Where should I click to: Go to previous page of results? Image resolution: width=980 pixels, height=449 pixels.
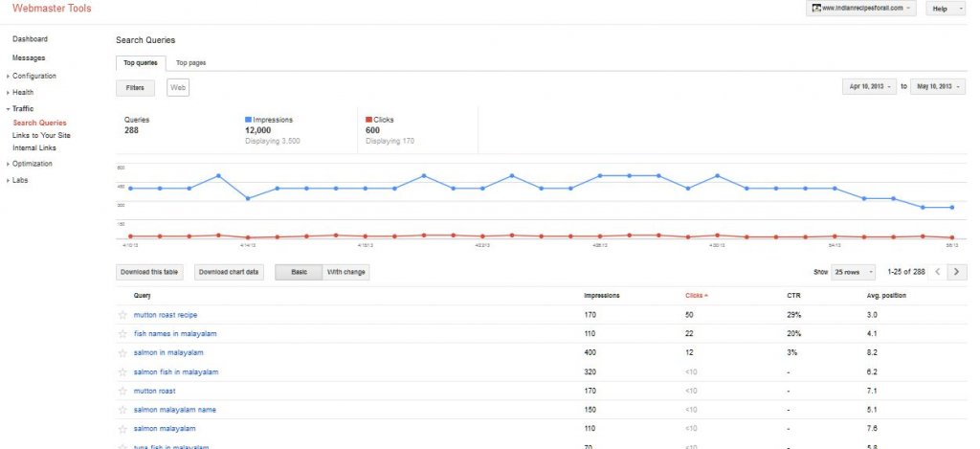(x=938, y=272)
